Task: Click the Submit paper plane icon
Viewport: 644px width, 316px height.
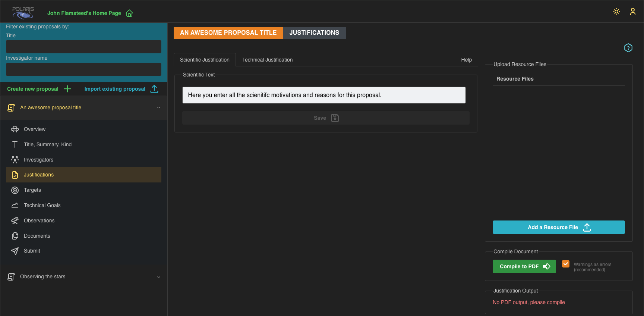Action: pos(15,251)
